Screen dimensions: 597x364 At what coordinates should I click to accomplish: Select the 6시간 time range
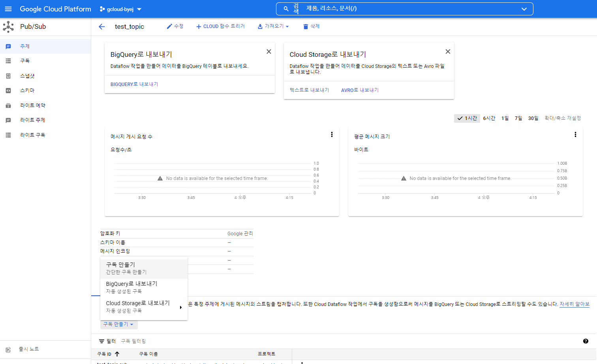click(x=489, y=118)
